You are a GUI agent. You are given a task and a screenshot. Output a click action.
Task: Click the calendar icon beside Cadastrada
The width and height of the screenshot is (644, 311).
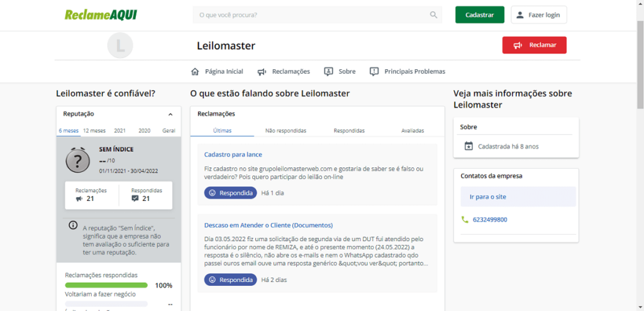468,146
